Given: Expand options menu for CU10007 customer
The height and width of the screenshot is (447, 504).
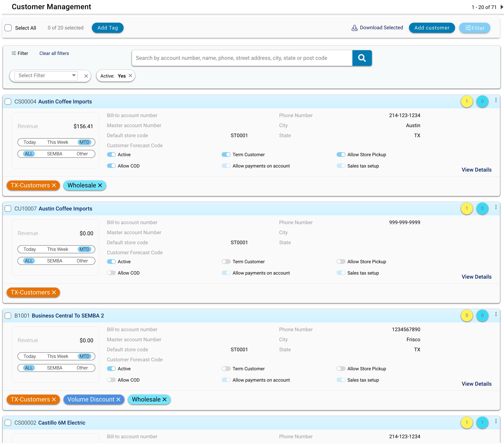Looking at the screenshot, I should (x=496, y=207).
